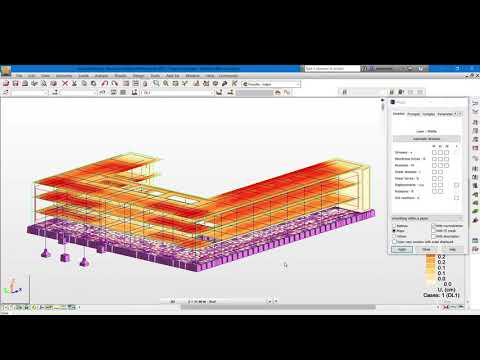Click the Zoom window magnifier icon
Image resolution: width=480 pixels, height=360 pixels.
[x=156, y=84]
